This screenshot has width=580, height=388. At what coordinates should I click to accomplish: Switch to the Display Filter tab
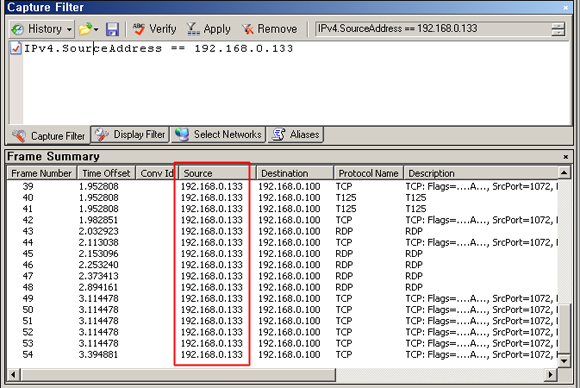(x=130, y=134)
